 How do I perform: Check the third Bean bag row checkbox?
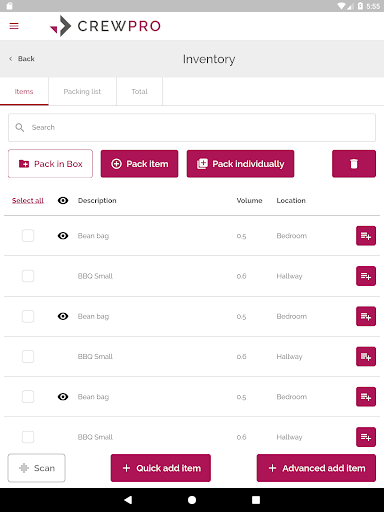click(28, 397)
